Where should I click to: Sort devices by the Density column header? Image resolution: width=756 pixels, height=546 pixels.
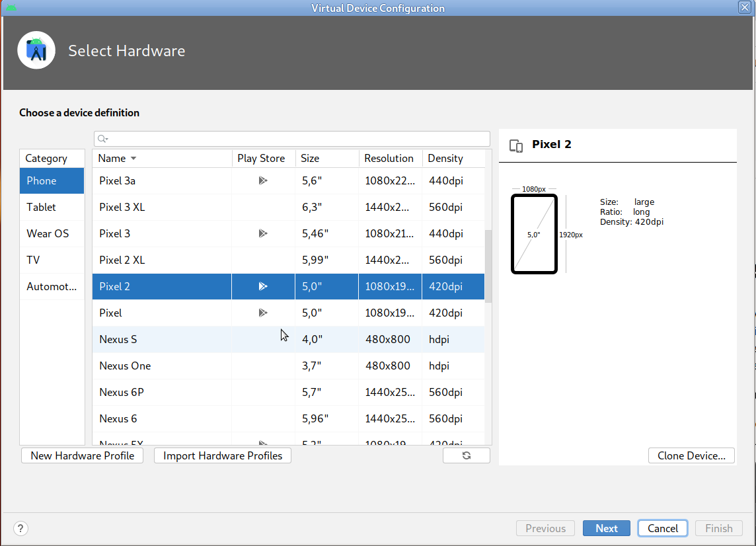[447, 158]
